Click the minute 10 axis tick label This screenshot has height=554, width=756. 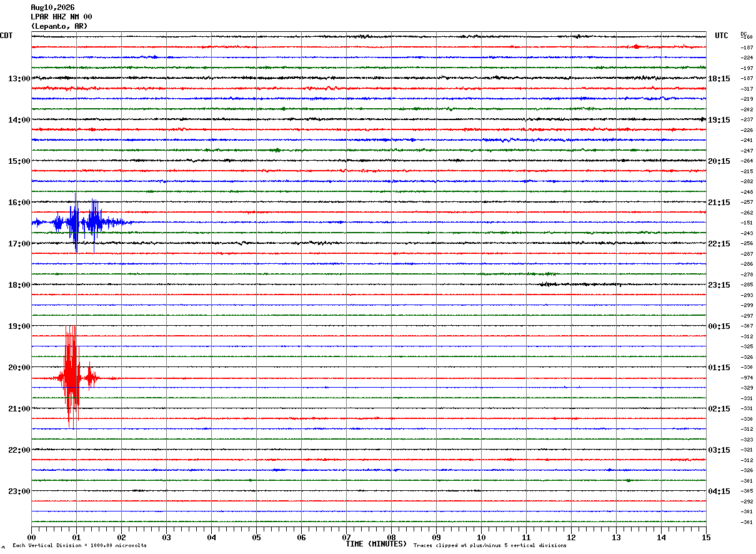coord(481,538)
